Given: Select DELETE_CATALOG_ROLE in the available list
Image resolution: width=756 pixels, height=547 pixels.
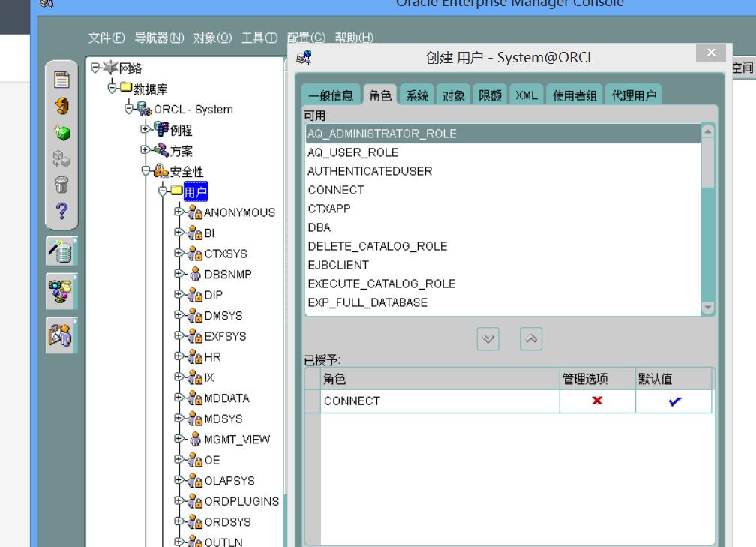Looking at the screenshot, I should click(502, 246).
